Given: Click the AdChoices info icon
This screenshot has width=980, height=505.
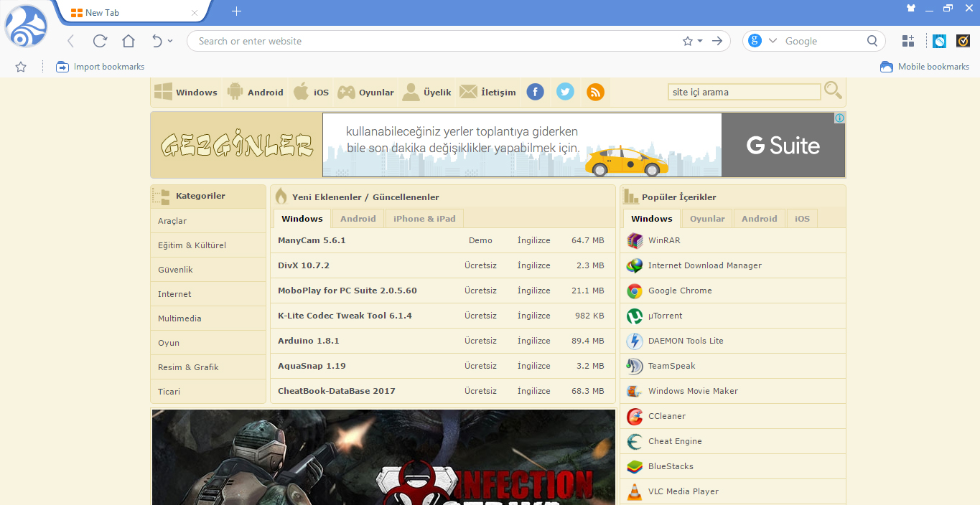Looking at the screenshot, I should 839,118.
